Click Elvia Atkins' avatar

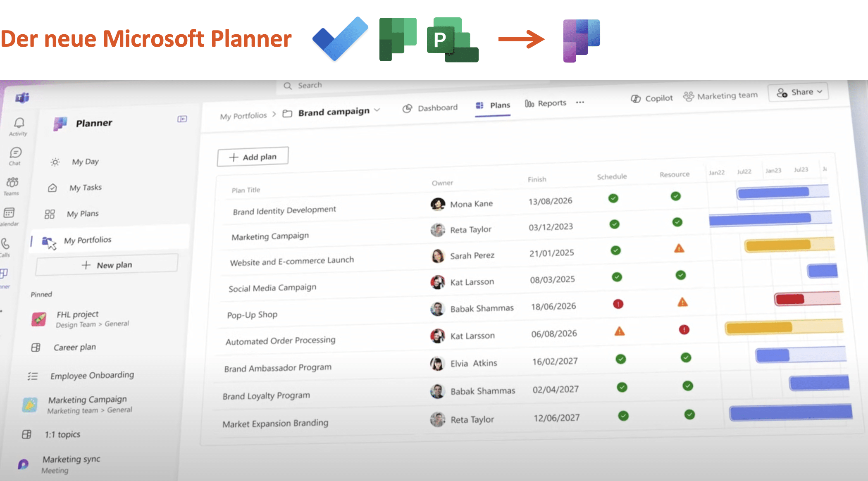[437, 363]
